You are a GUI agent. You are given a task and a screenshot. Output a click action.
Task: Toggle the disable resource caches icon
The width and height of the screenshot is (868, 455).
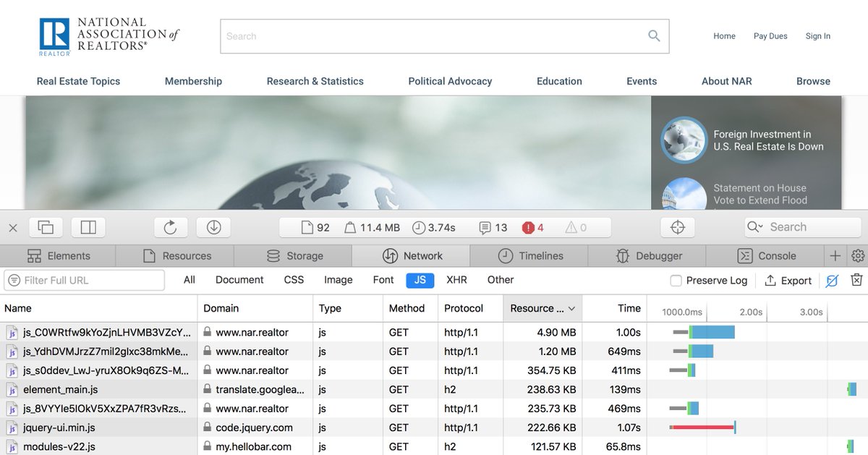click(x=832, y=281)
